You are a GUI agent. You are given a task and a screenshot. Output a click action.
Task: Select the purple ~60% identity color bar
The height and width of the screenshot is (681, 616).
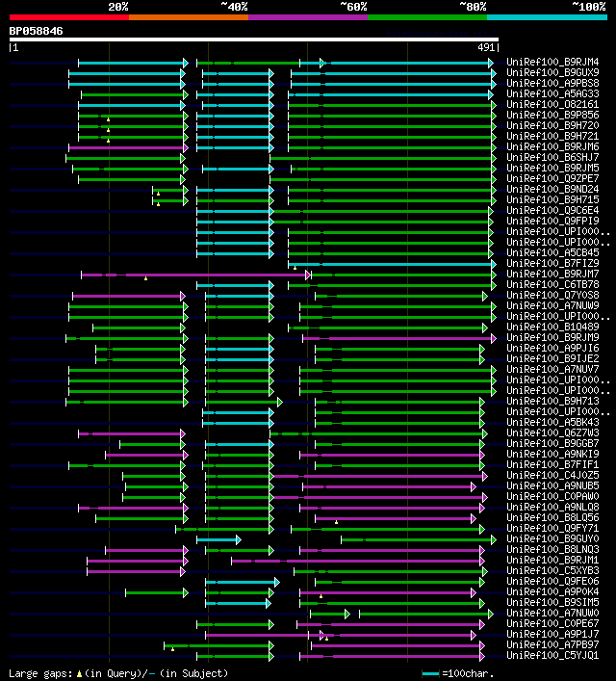coord(308,17)
